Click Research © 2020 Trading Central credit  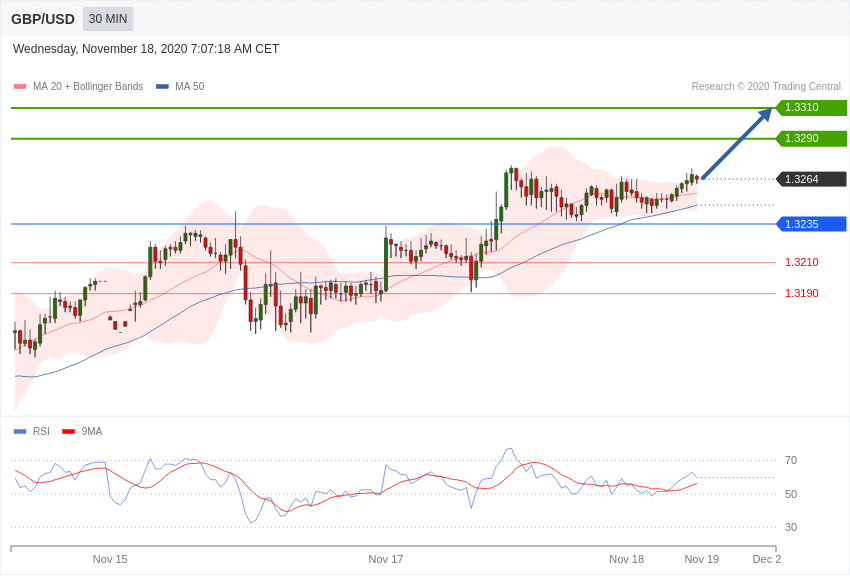pyautogui.click(x=766, y=86)
